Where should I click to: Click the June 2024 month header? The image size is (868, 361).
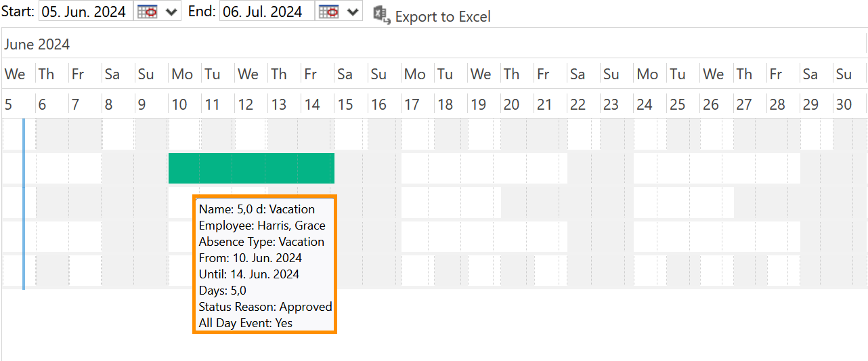tap(37, 45)
